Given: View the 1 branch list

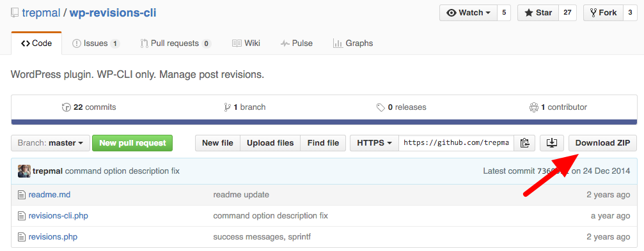Looking at the screenshot, I should pos(245,107).
